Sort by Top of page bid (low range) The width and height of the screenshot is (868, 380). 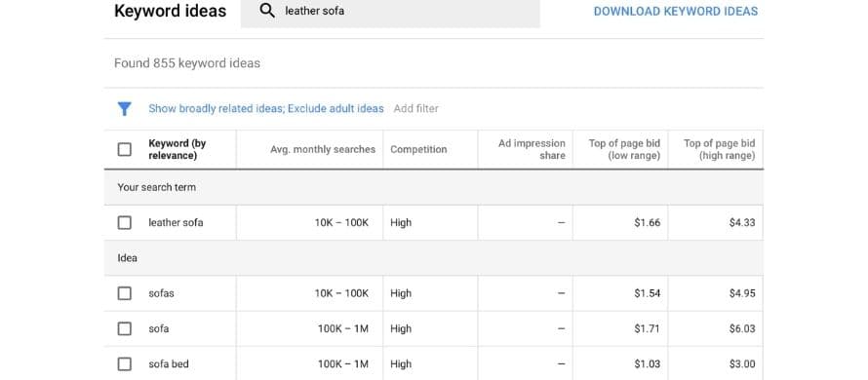[624, 149]
